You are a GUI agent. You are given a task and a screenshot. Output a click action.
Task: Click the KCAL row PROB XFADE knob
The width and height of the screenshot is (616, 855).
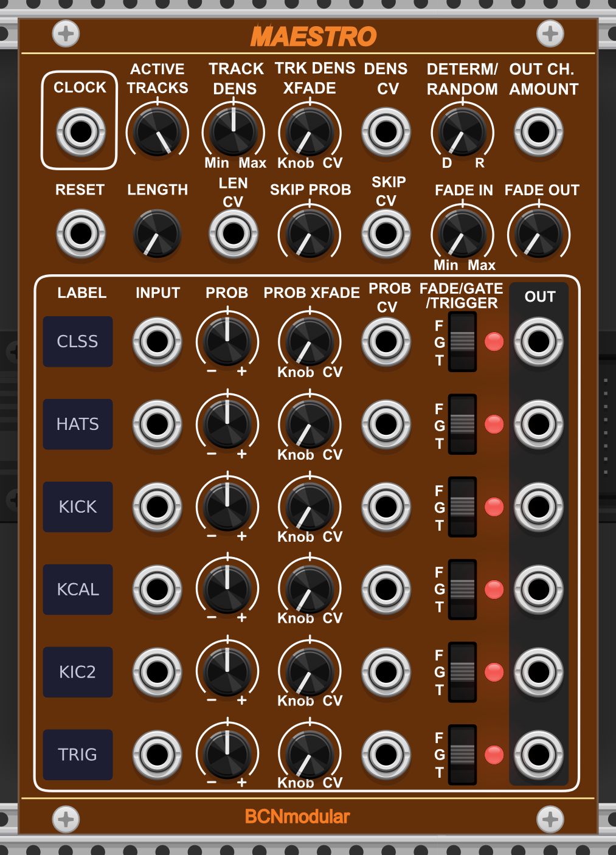tap(310, 589)
